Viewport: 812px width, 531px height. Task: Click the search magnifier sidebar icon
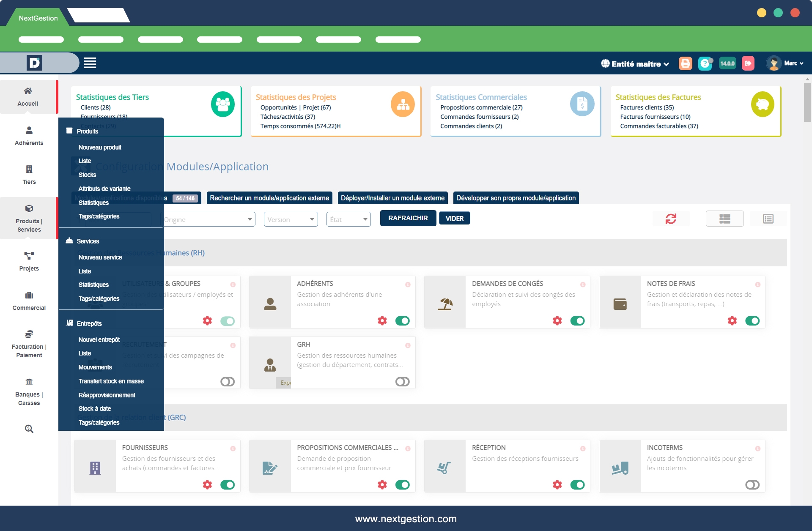click(29, 429)
